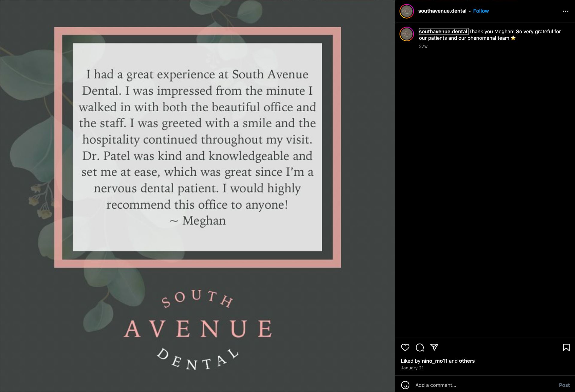Open emoji picker smiley icon
575x392 pixels.
[405, 385]
